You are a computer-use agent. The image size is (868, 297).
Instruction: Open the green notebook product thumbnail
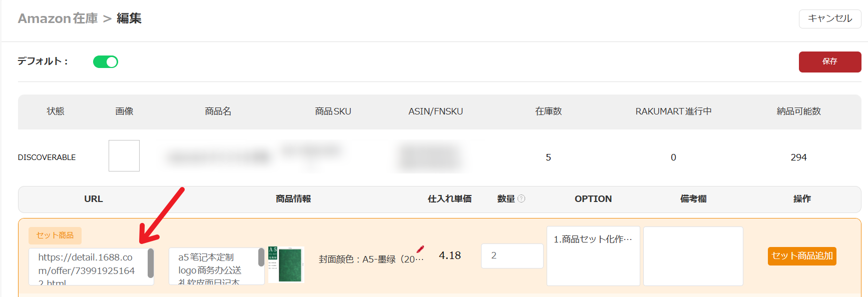(286, 264)
